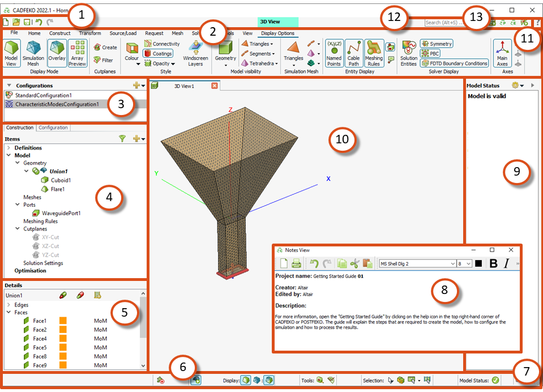Image resolution: width=543 pixels, height=392 pixels.
Task: Toggle the Overlay display mode
Action: (x=57, y=54)
